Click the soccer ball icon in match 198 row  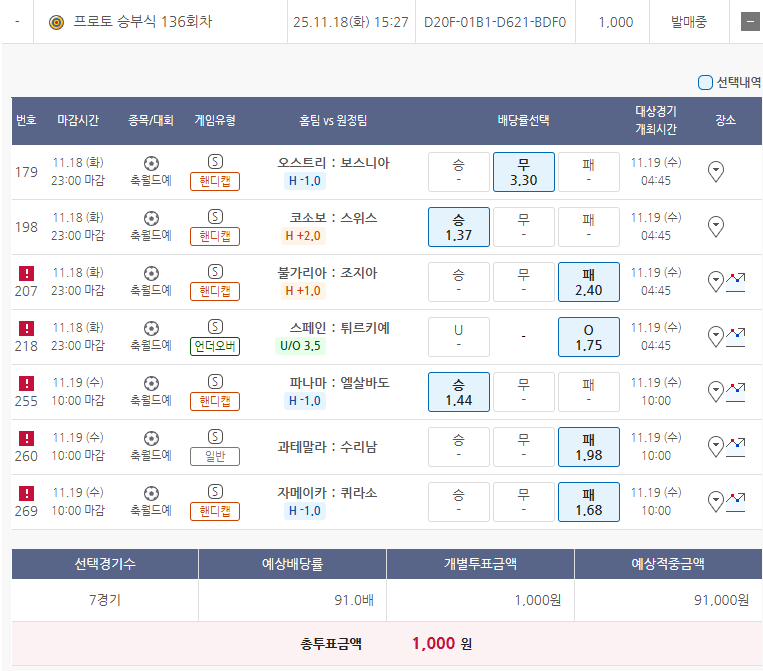click(151, 217)
